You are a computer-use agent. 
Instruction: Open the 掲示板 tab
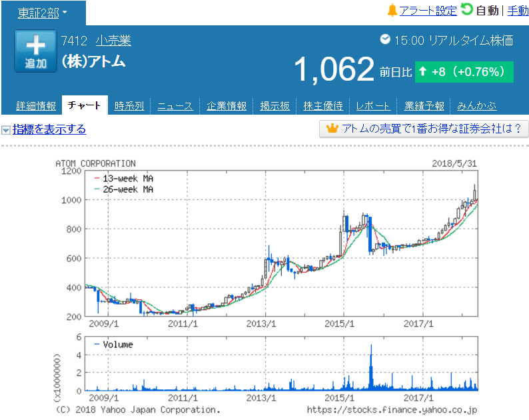click(275, 106)
